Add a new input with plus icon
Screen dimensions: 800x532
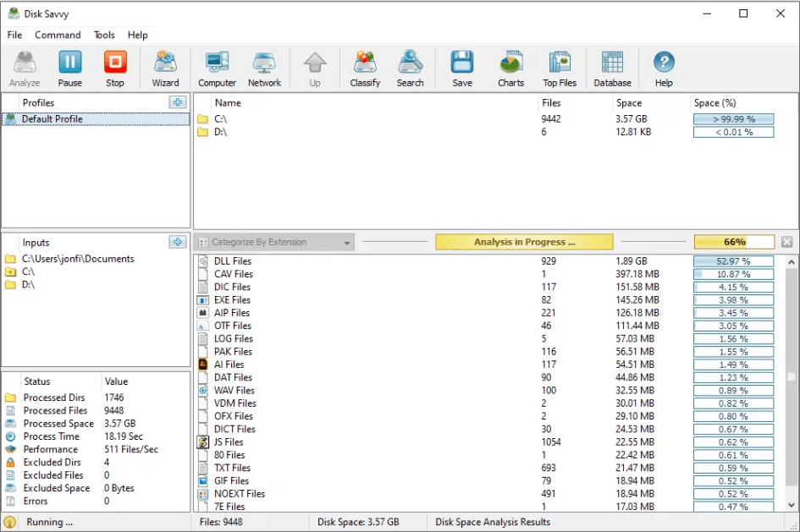[x=178, y=242]
